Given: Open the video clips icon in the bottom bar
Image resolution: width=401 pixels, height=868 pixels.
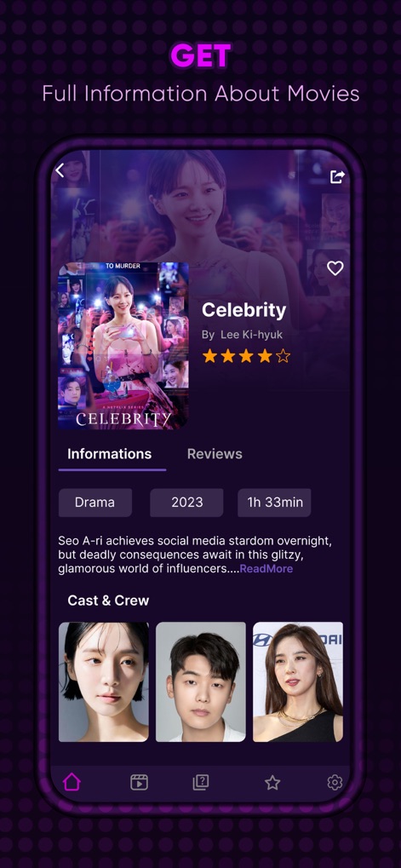Looking at the screenshot, I should pos(139,782).
